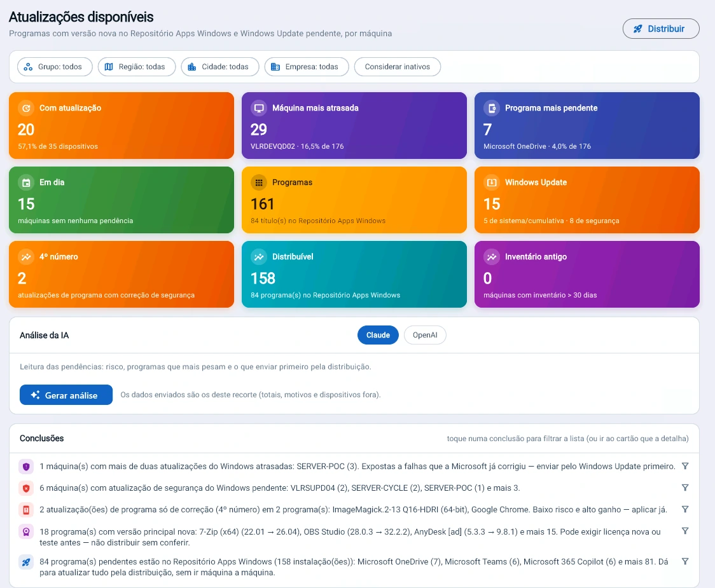Filter list by SERVER-POC Windows updates conclusion
Screen dimensions: 715x588
(x=685, y=466)
